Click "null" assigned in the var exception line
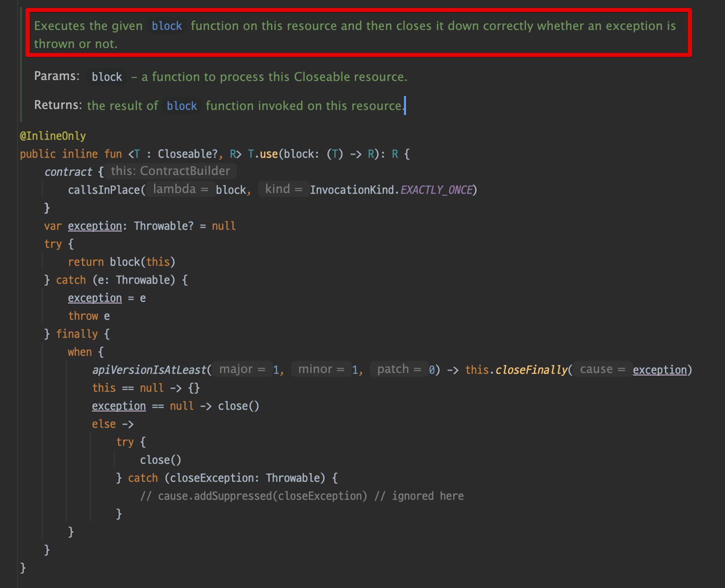The height and width of the screenshot is (588, 725). point(224,226)
